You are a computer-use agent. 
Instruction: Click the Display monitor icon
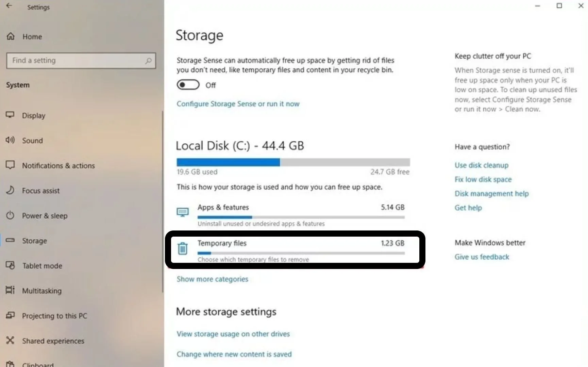pyautogui.click(x=10, y=115)
